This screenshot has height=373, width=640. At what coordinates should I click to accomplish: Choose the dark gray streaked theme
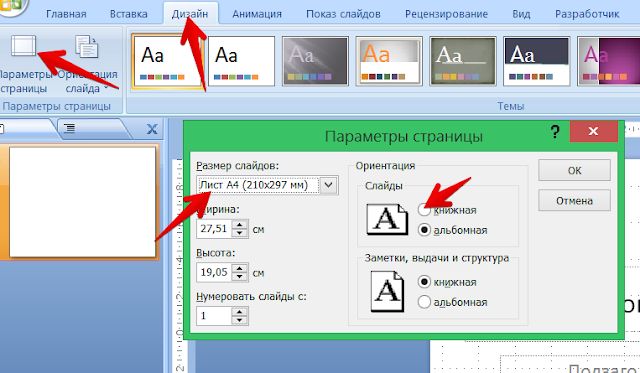[315, 61]
